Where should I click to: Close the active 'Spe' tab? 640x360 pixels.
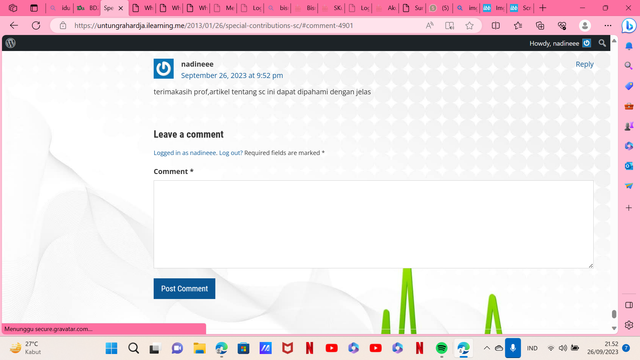120,8
